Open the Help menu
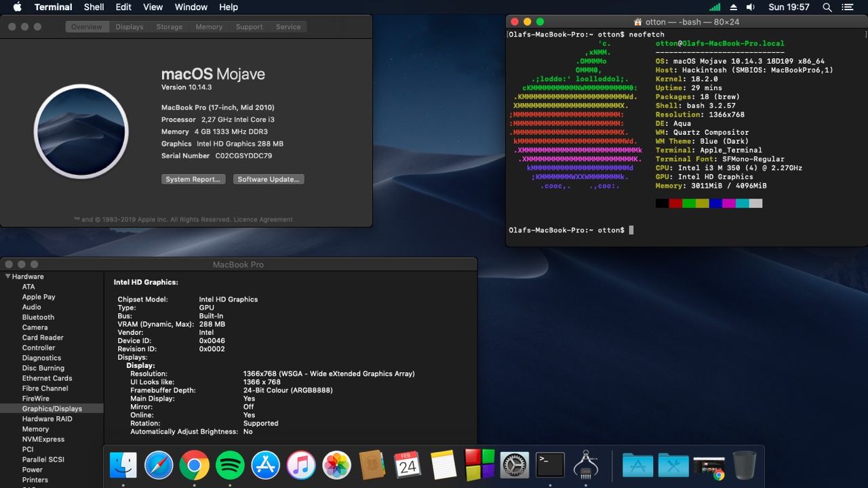This screenshot has width=868, height=488. tap(229, 7)
